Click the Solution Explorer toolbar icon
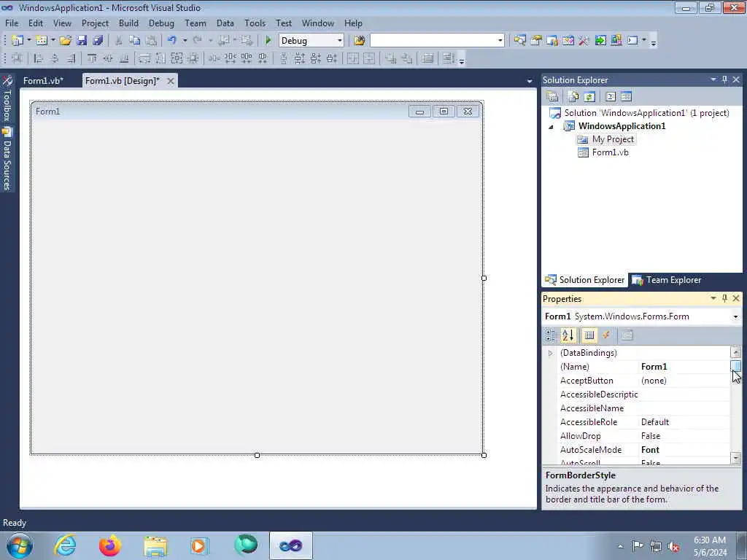The height and width of the screenshot is (560, 747). click(x=519, y=41)
